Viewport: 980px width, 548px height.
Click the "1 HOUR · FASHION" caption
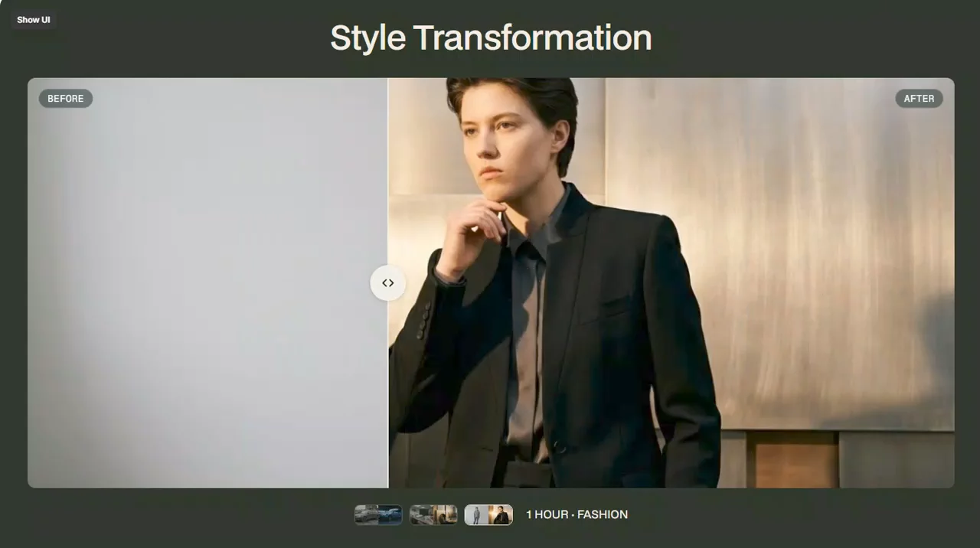click(577, 515)
